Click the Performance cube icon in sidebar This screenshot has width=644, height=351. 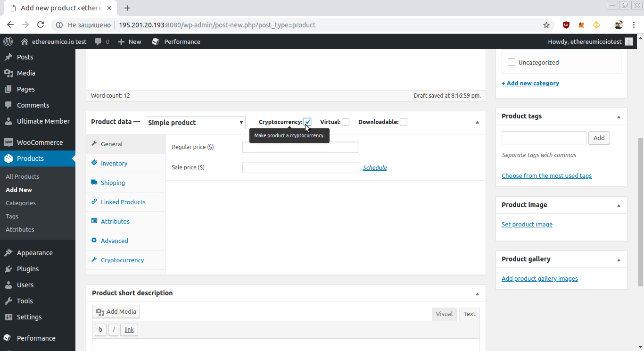click(8, 338)
